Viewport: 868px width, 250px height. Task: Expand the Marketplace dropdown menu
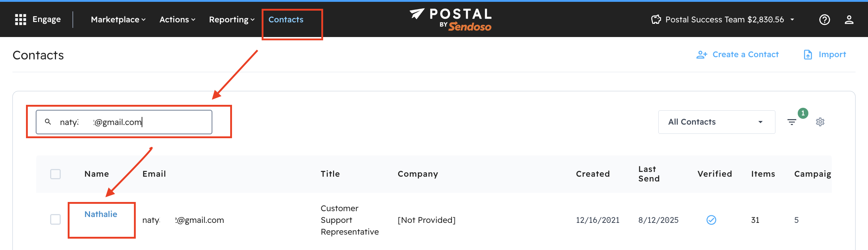[x=118, y=19]
